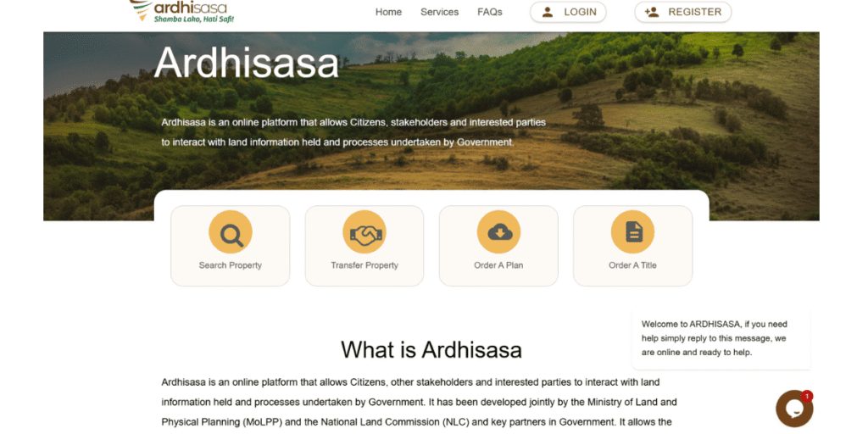The image size is (868, 434).
Task: Click the Order A Title document icon
Action: [632, 232]
